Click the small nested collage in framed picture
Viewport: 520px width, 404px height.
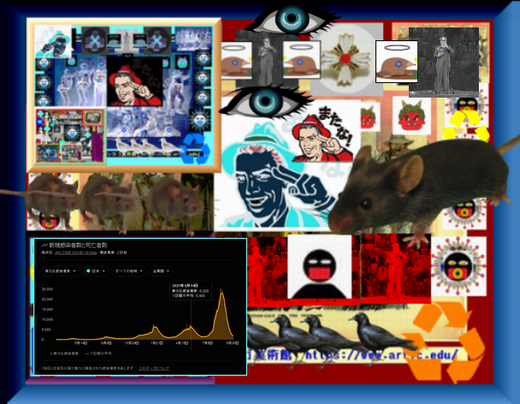[x=70, y=136]
